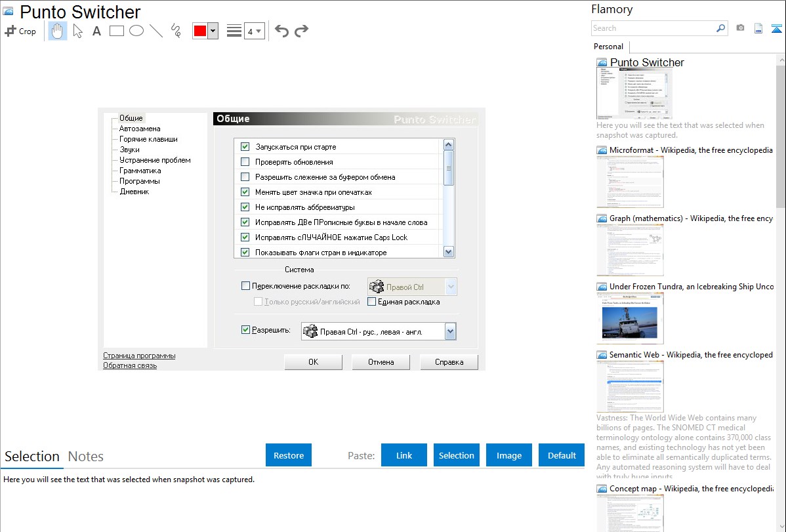Click the camera snapshot icon
This screenshot has width=786, height=532.
(740, 28)
